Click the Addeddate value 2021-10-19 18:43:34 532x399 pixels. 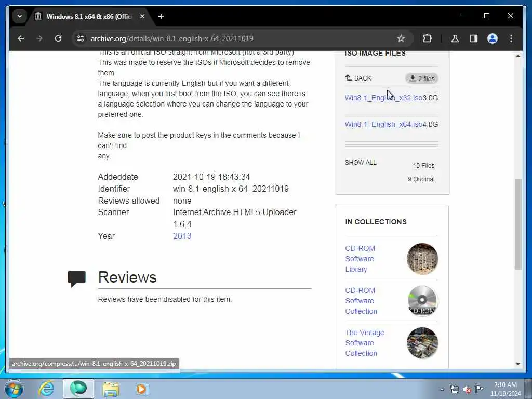[x=211, y=177]
